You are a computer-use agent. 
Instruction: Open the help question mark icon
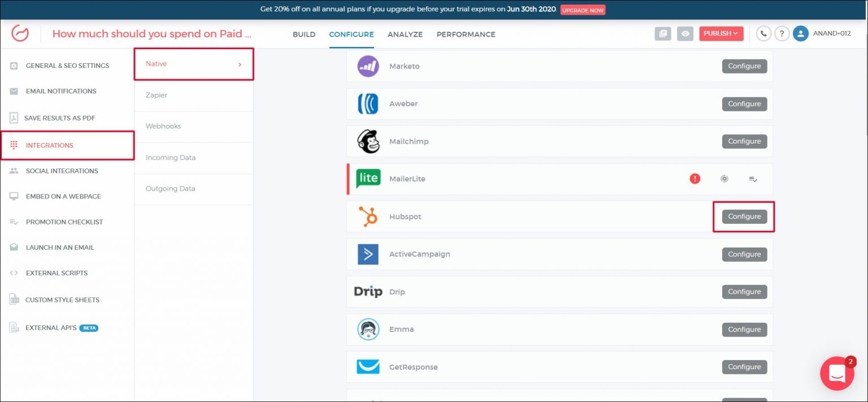pos(782,34)
